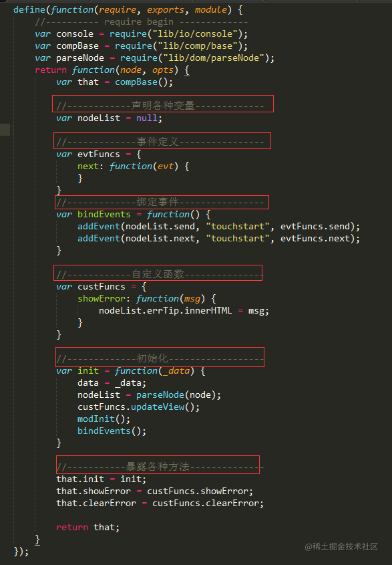Click 'evtFuncs' in the var evtFuncs line
This screenshot has width=392, height=565.
99,154
